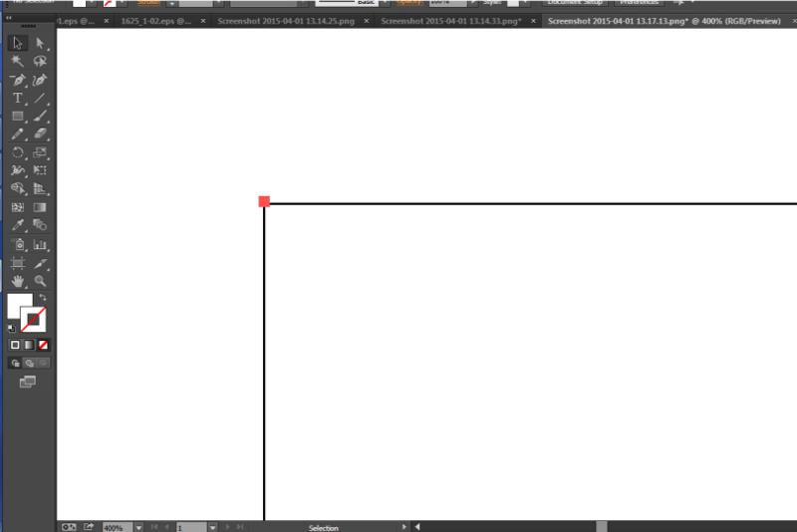
Task: Go to the next artboard
Action: click(227, 527)
